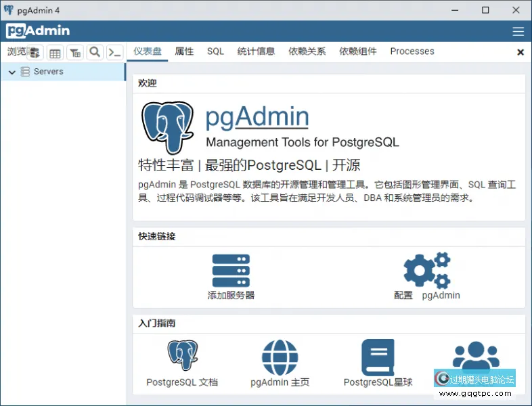Screen dimensions: 532x406
Task: Click the PostgreSQL星球 book icon
Action: (x=378, y=357)
